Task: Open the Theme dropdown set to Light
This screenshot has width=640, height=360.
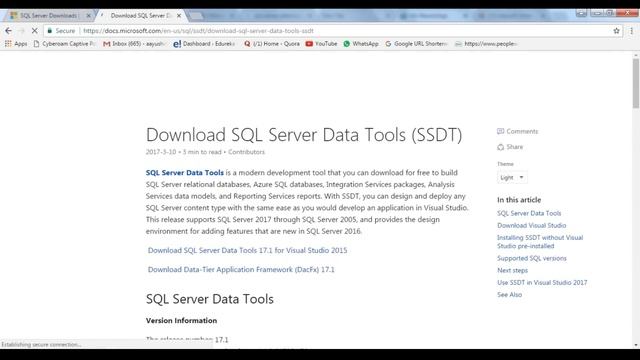Action: pyautogui.click(x=512, y=178)
